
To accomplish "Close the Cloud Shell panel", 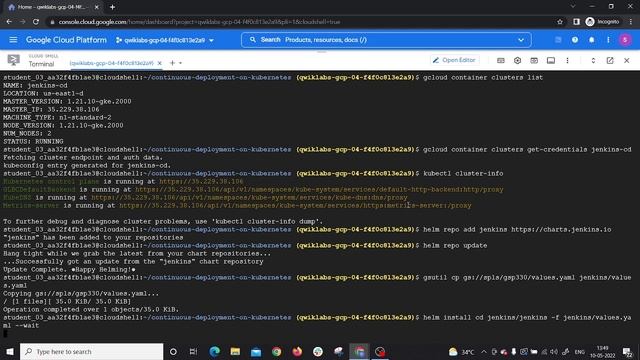I will [x=627, y=60].
